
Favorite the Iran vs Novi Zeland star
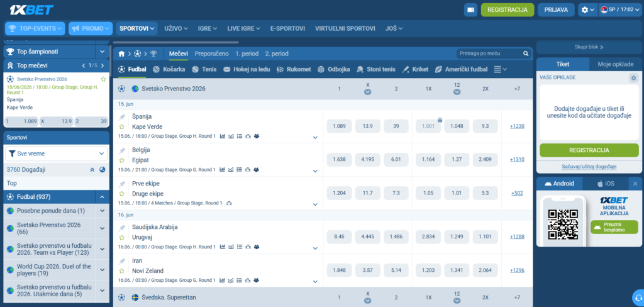coord(121,271)
